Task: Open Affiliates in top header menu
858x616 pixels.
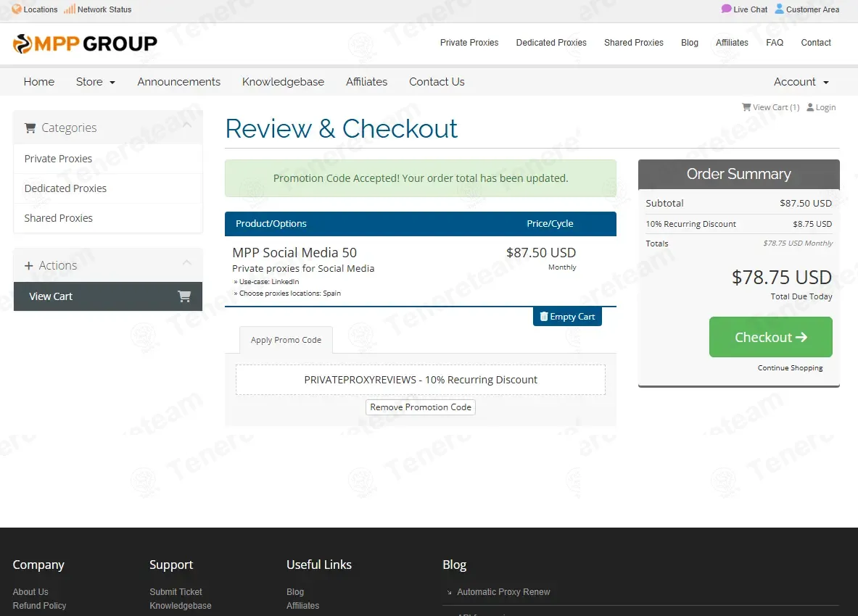Action: 732,43
